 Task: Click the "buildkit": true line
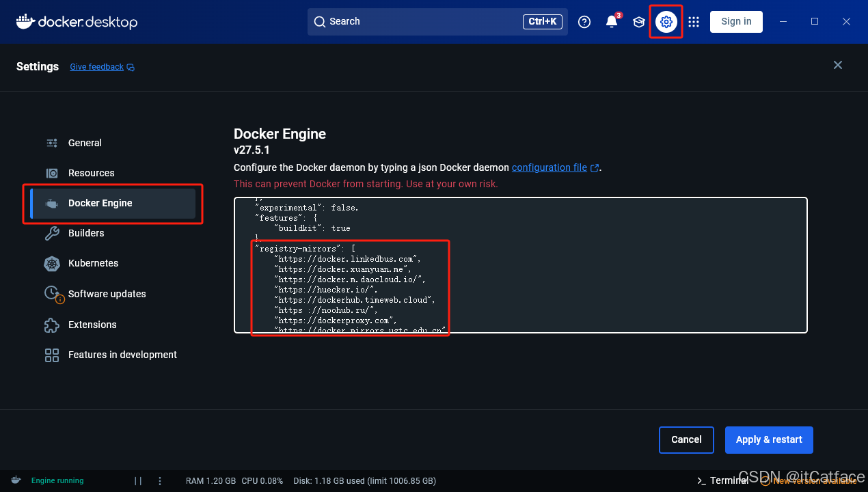(312, 228)
